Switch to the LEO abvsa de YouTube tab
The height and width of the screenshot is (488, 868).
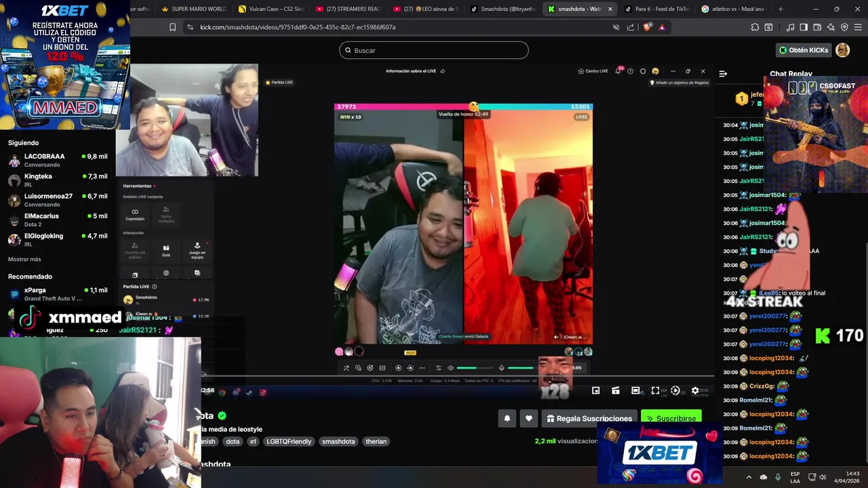(x=426, y=9)
